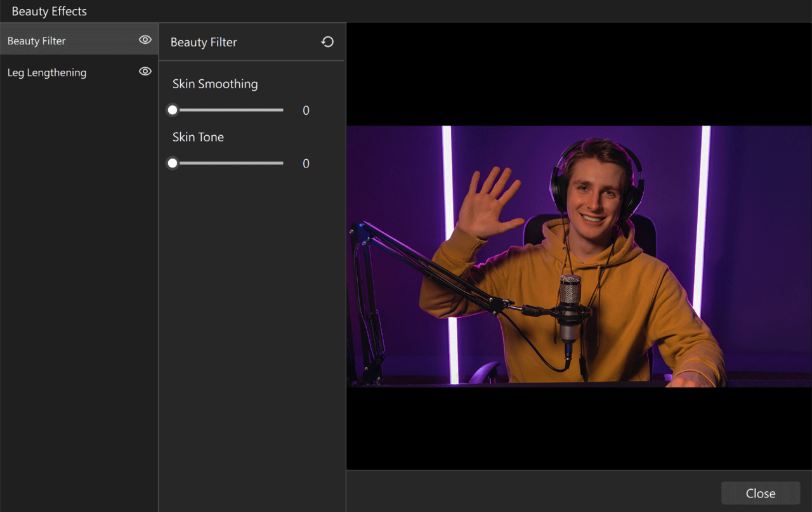Screen dimensions: 812x512
Task: Click the Skin Smoothing label
Action: coord(215,84)
